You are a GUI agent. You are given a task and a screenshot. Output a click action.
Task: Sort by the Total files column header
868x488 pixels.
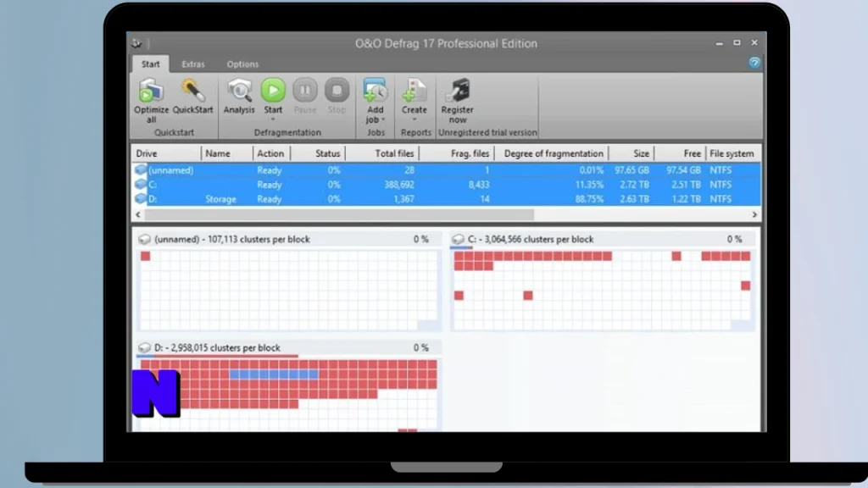[382, 153]
